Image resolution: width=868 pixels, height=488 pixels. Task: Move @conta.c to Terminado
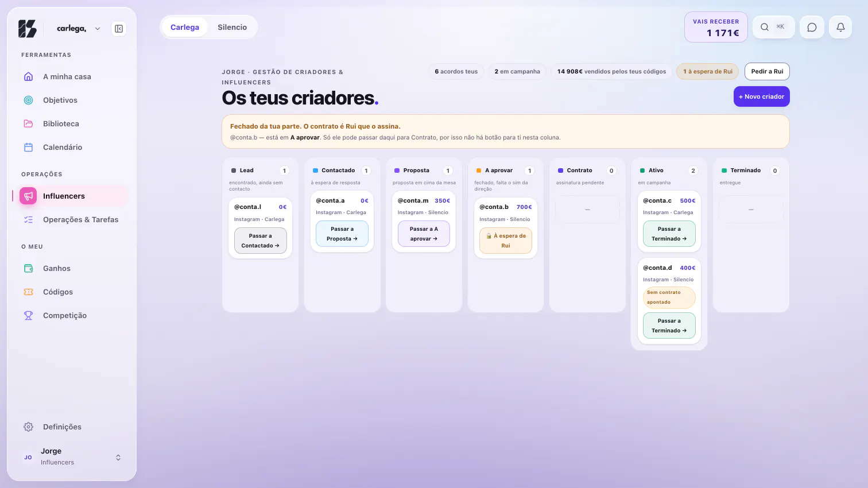[x=669, y=234]
